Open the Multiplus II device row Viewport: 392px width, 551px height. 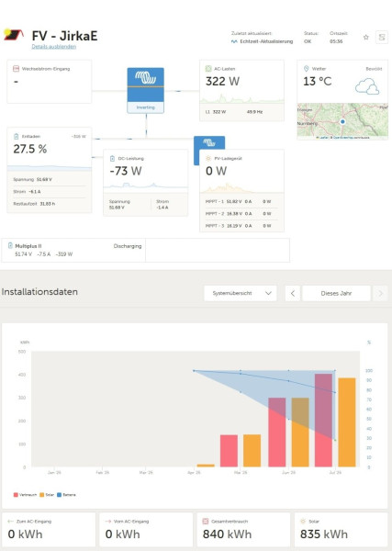coord(73,250)
